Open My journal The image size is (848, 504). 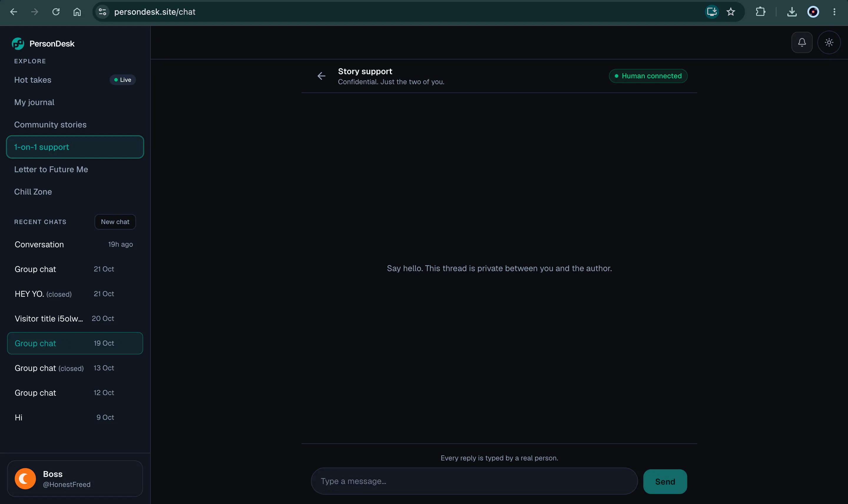75,102
